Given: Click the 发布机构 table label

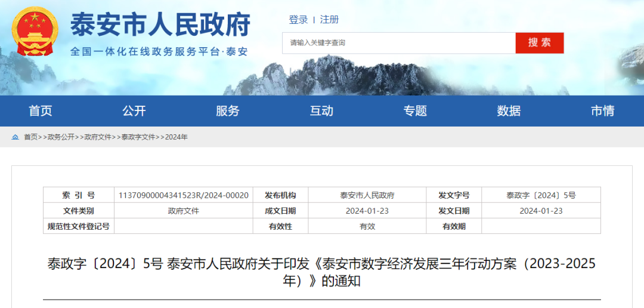Looking at the screenshot, I should (280, 195).
